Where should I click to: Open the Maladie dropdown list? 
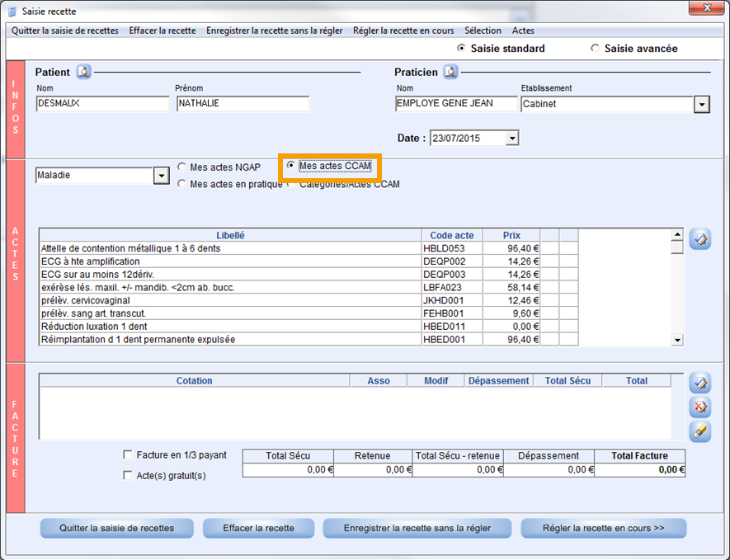click(161, 176)
